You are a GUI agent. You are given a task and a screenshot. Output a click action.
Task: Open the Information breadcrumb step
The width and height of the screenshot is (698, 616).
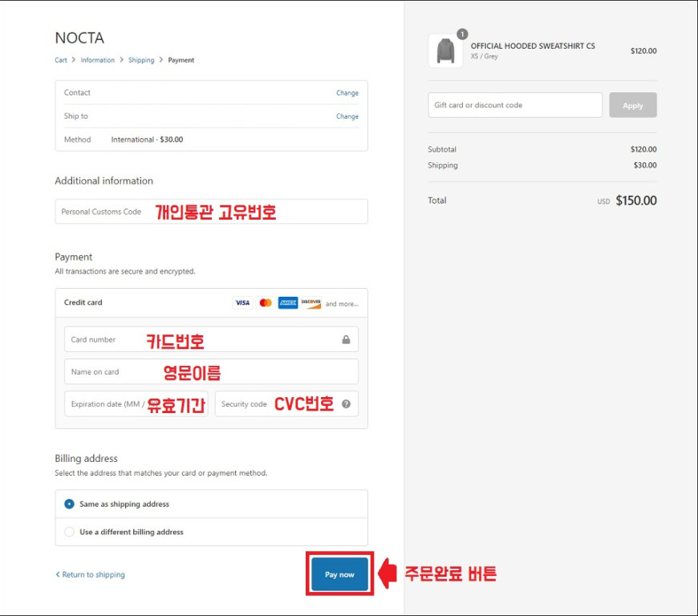click(98, 60)
